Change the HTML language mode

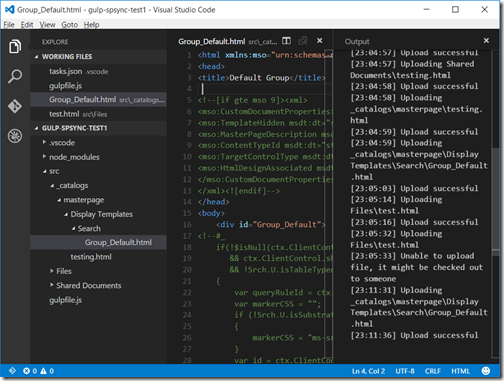pyautogui.click(x=460, y=371)
